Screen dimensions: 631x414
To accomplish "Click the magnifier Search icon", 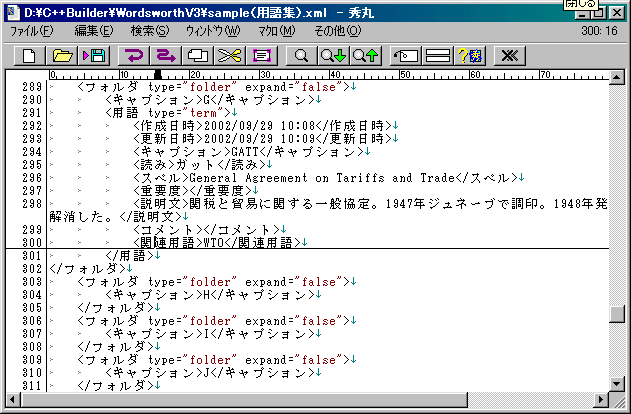I will coord(300,55).
